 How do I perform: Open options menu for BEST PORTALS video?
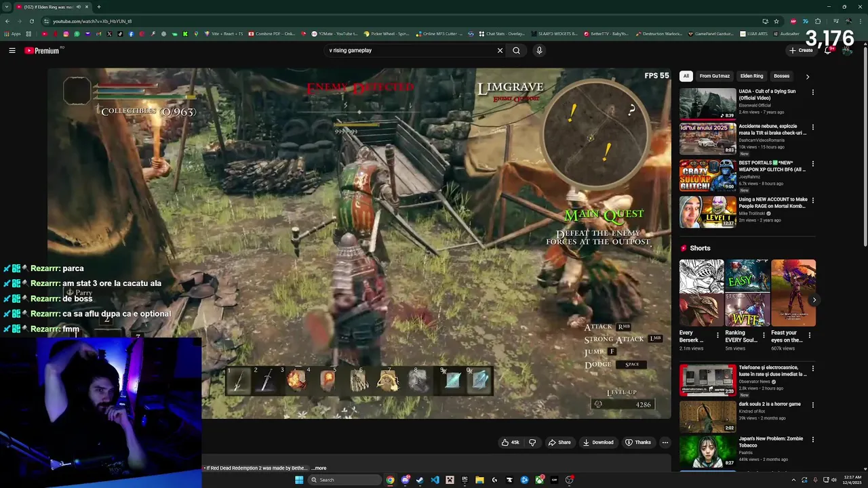(813, 163)
